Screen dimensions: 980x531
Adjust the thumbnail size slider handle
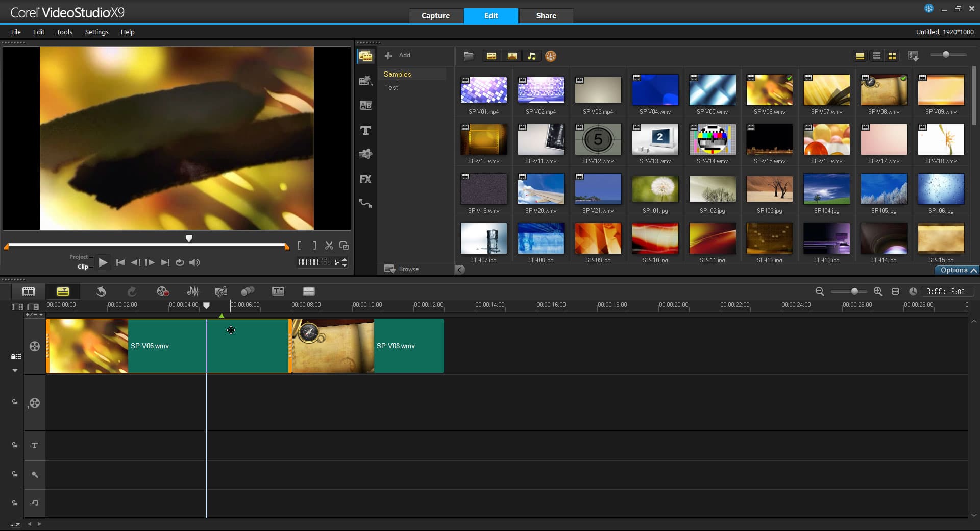946,55
